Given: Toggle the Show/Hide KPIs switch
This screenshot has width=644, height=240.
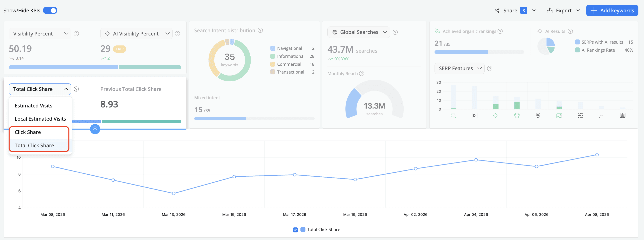Looking at the screenshot, I should coord(50,10).
